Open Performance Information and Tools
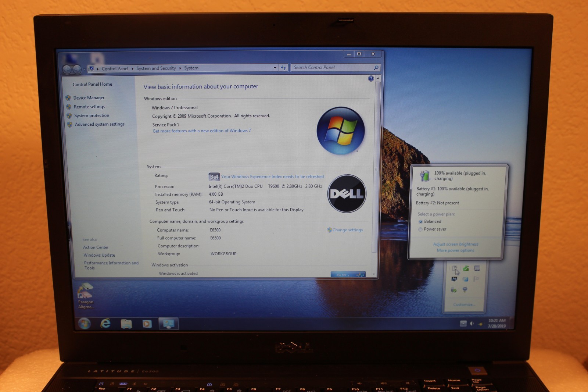588x392 pixels. 111,265
